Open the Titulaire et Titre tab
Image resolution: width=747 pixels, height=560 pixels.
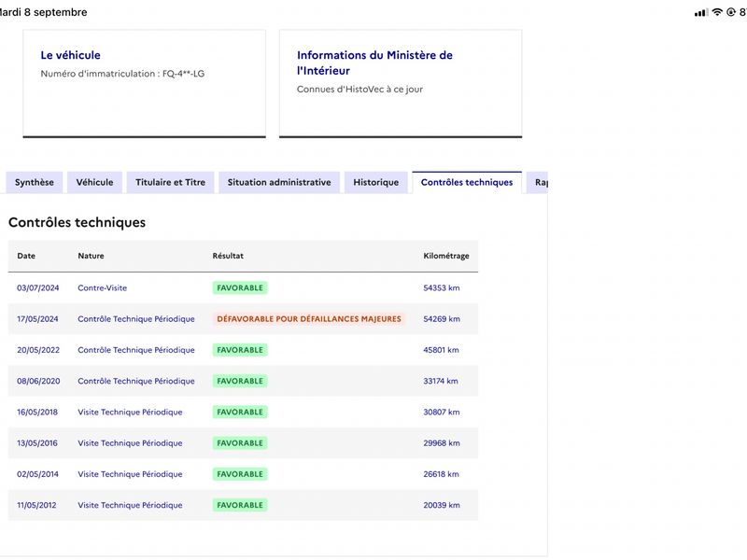pyautogui.click(x=170, y=182)
